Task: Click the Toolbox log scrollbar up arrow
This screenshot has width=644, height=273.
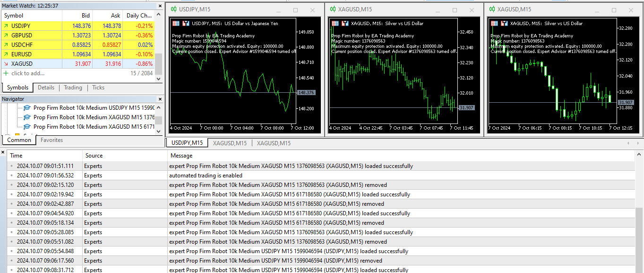Action: [x=639, y=155]
